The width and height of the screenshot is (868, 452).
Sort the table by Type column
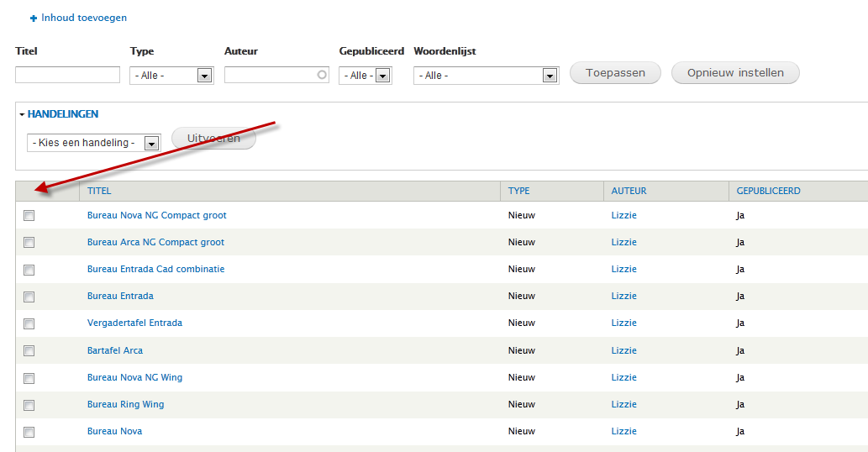[518, 191]
